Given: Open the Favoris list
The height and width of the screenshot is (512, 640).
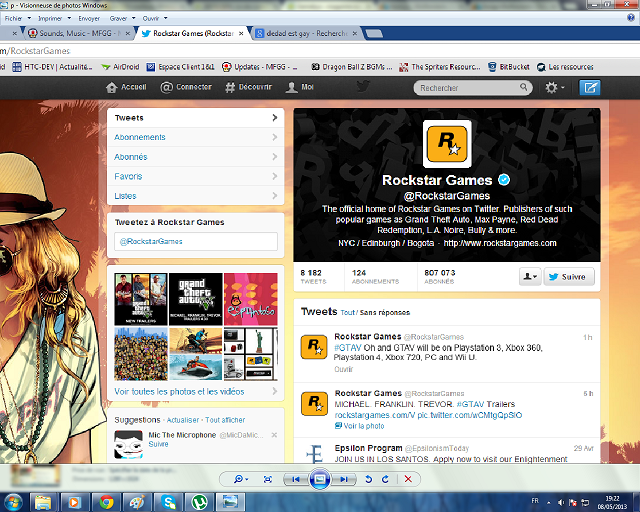Looking at the screenshot, I should (196, 176).
